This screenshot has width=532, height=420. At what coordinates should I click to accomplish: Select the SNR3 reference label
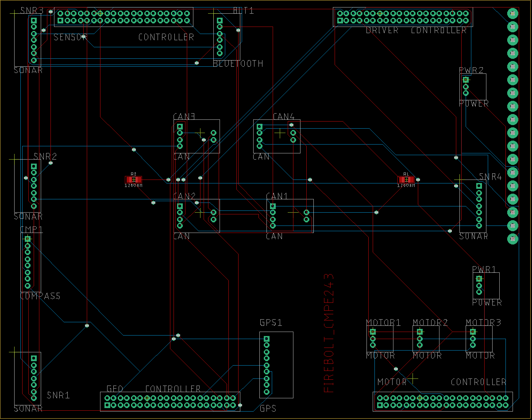click(32, 11)
